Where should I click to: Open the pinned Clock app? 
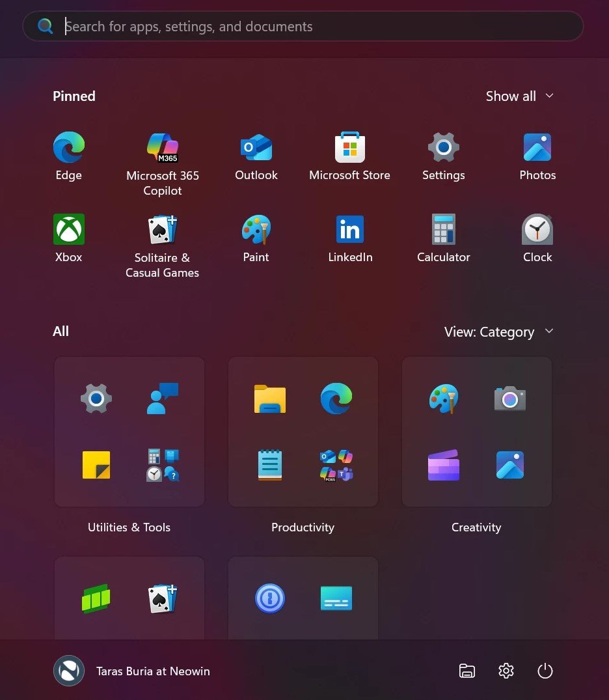tap(537, 238)
